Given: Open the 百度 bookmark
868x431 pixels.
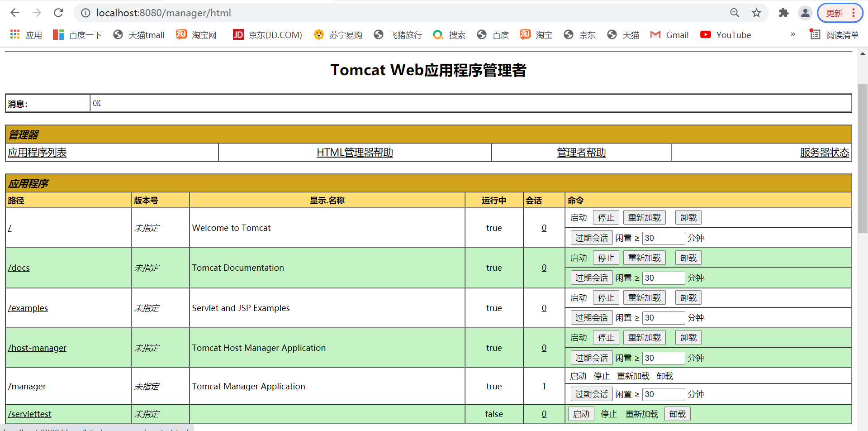Looking at the screenshot, I should pyautogui.click(x=493, y=35).
